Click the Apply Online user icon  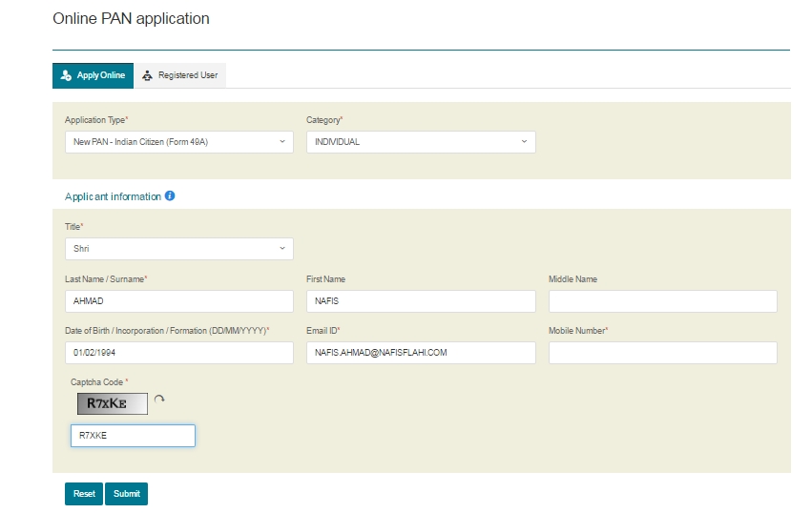tap(66, 75)
